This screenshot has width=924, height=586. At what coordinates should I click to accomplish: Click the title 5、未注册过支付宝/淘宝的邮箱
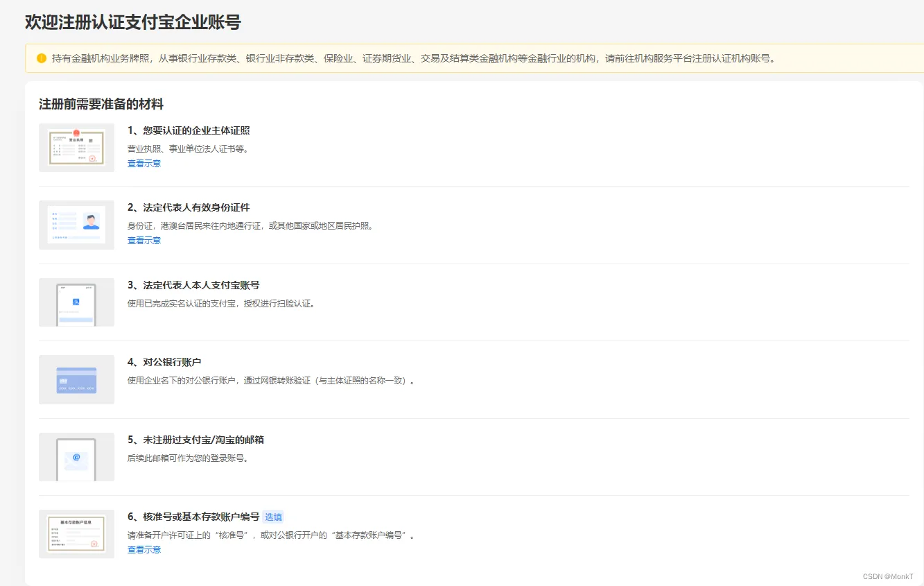pyautogui.click(x=195, y=440)
